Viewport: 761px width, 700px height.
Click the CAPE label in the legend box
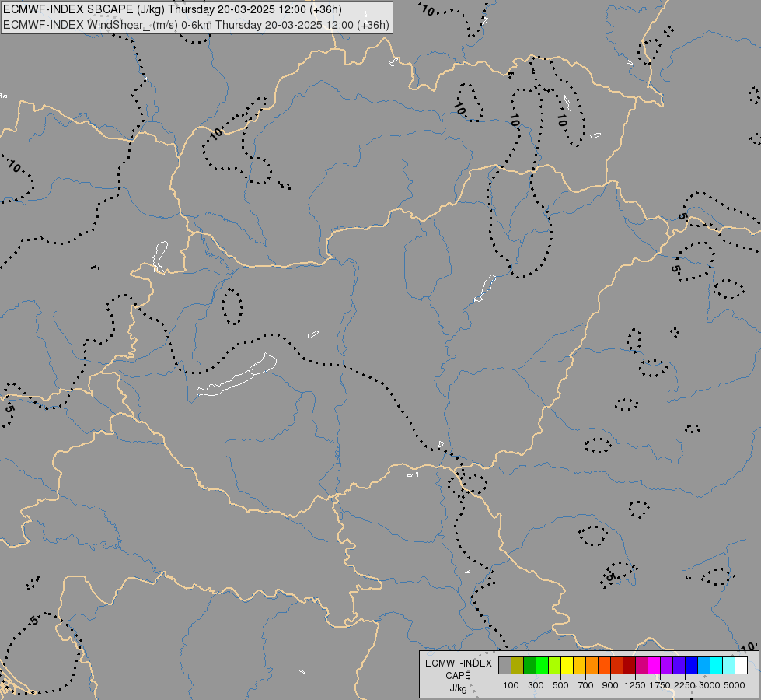(458, 676)
